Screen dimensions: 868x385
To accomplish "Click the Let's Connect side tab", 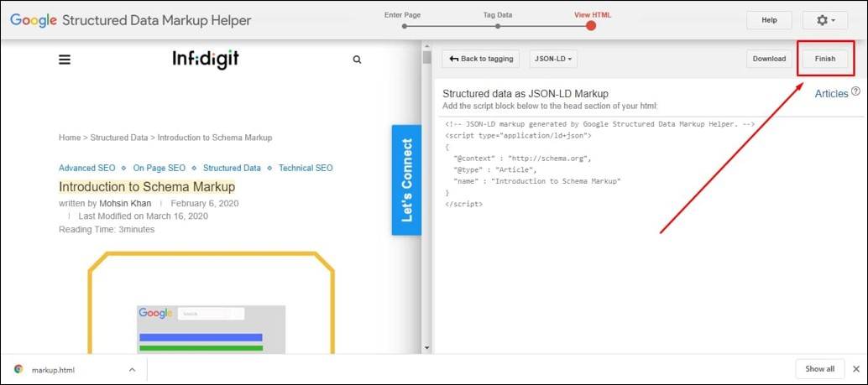I will tap(407, 179).
